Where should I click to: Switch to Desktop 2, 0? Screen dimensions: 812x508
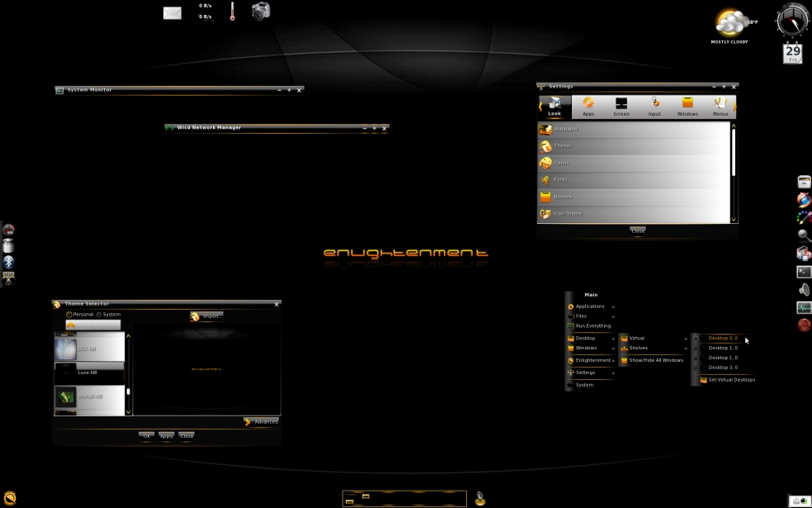click(x=722, y=358)
